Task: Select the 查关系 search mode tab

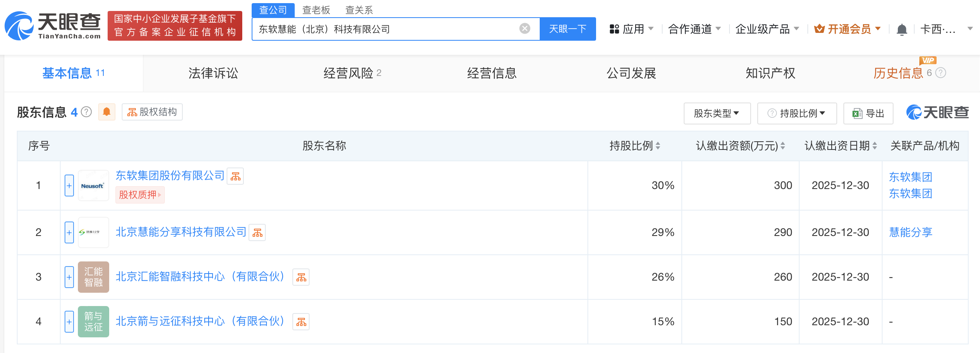Action: tap(359, 10)
